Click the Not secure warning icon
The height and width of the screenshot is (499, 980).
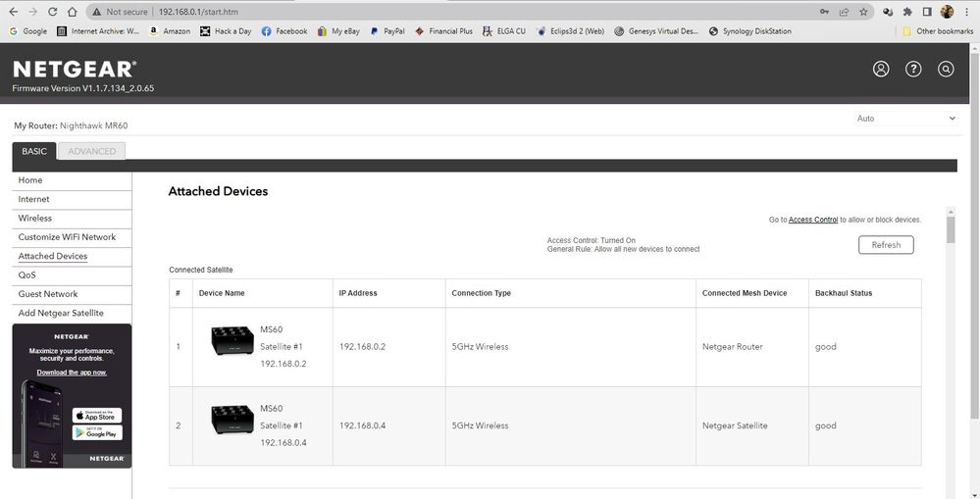(x=96, y=12)
